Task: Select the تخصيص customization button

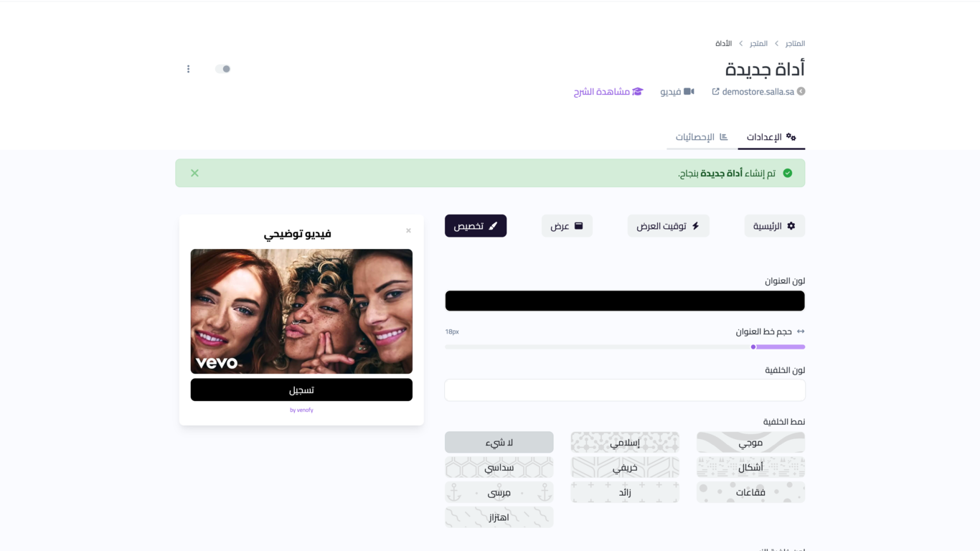Action: pyautogui.click(x=476, y=226)
